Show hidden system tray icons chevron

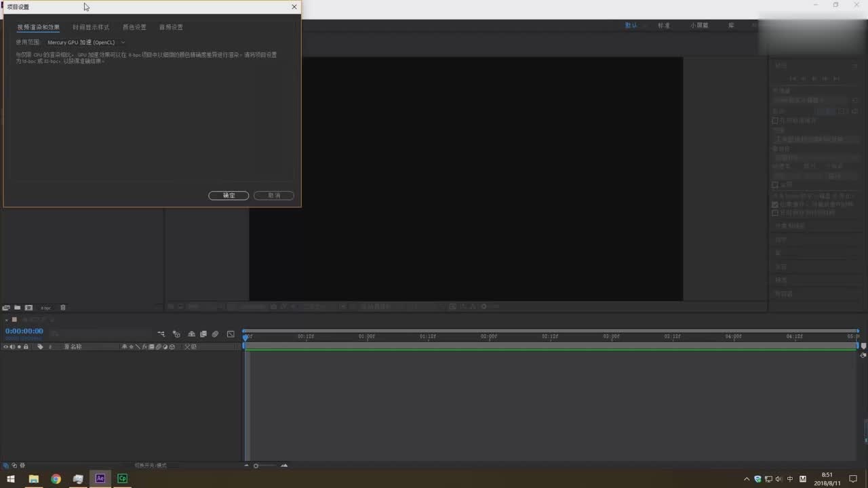coord(747,479)
